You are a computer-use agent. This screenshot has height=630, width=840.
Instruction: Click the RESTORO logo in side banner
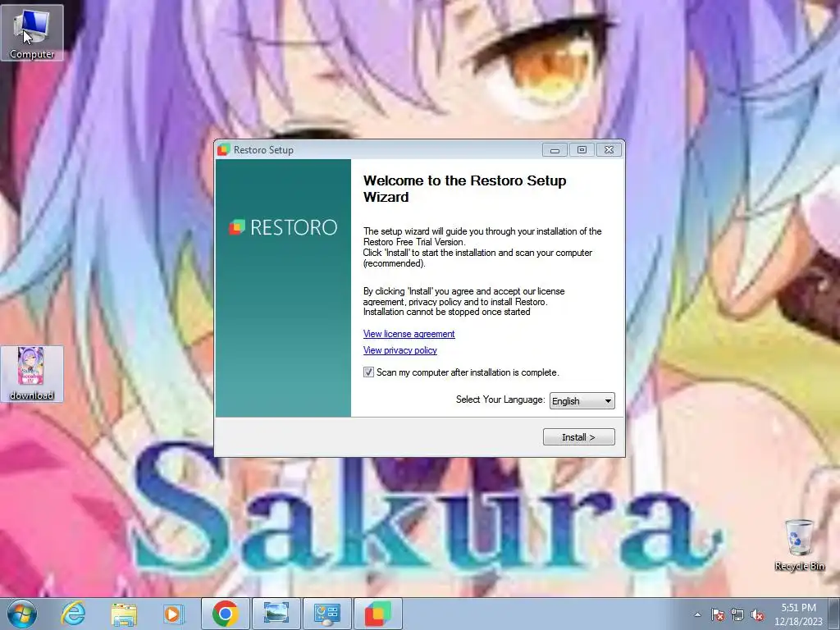click(x=283, y=227)
